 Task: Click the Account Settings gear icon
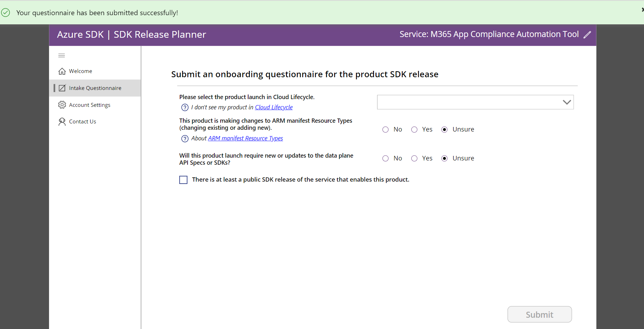pos(62,105)
